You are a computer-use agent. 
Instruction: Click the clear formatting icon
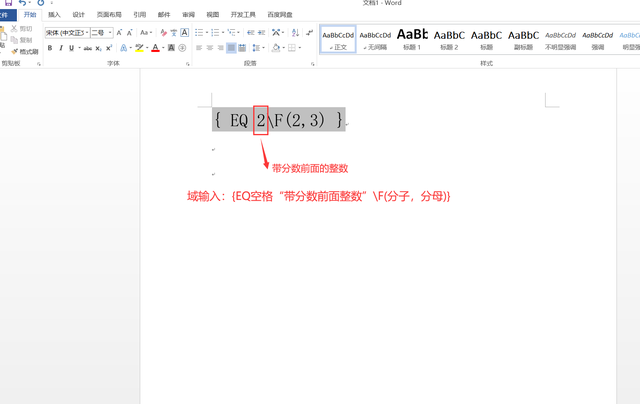pyautogui.click(x=163, y=32)
